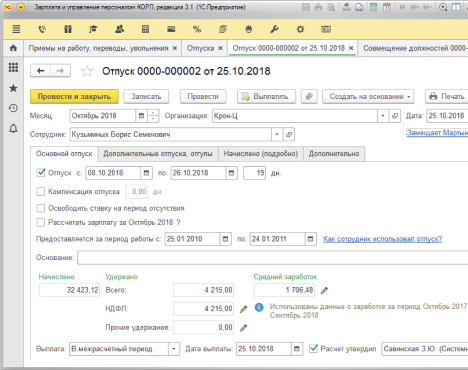This screenshot has height=370, width=468.
Task: Click into the Основание text field
Action: tap(272, 258)
